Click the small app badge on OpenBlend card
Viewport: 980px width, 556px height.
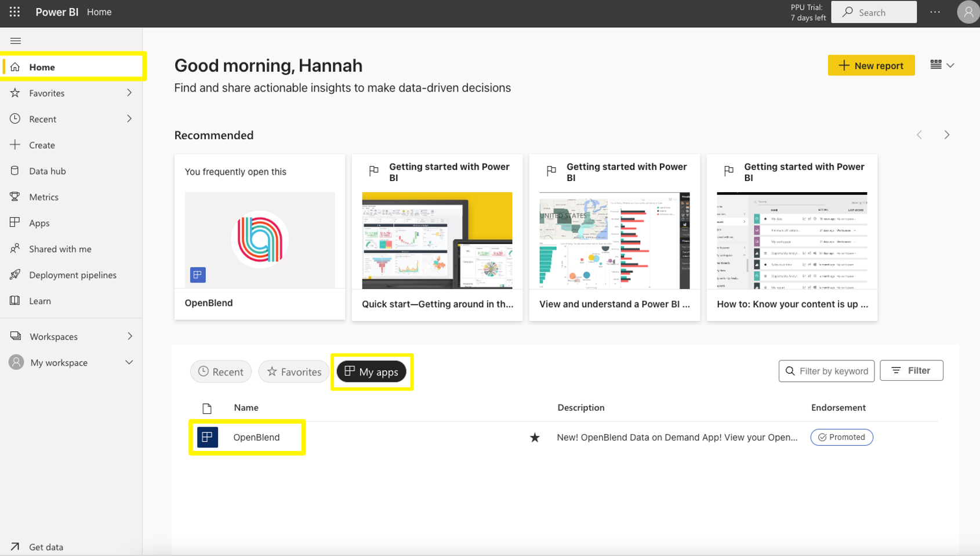click(x=198, y=275)
